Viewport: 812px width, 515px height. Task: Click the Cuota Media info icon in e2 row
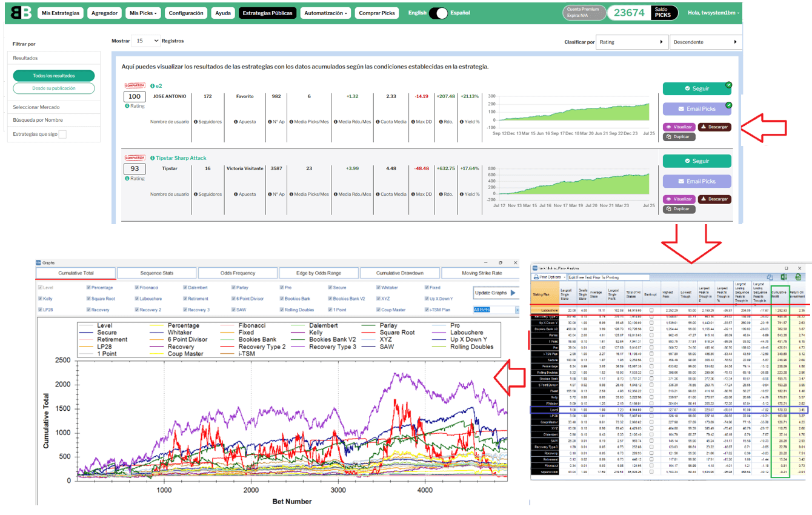(379, 122)
